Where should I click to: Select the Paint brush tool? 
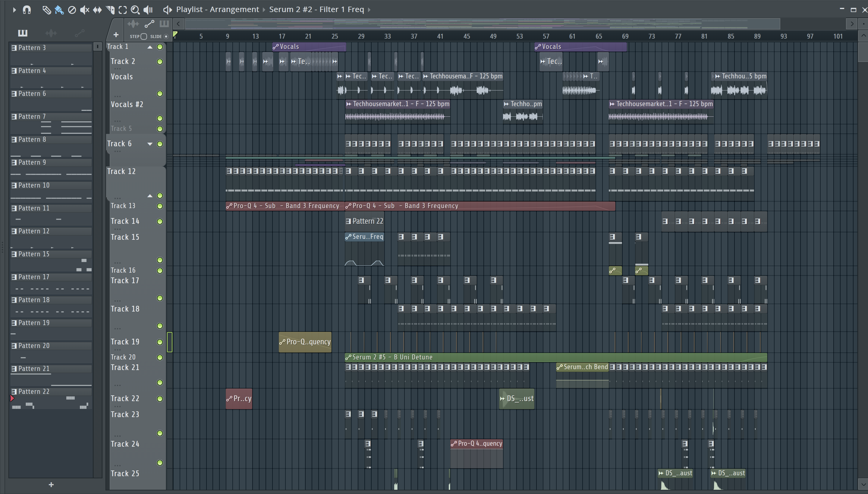[59, 10]
